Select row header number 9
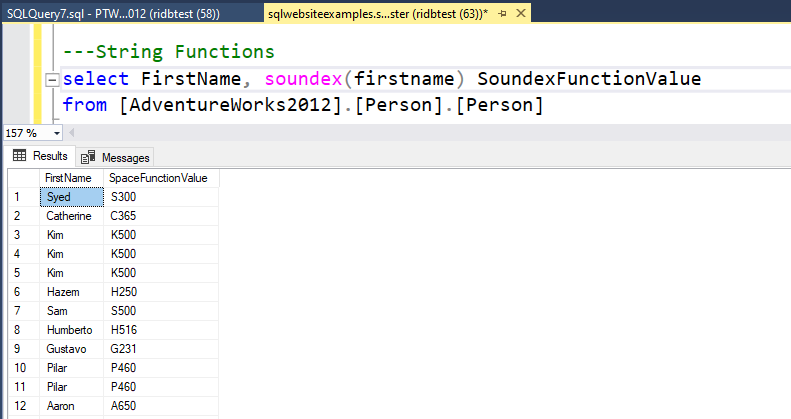Image resolution: width=791 pixels, height=419 pixels. pyautogui.click(x=24, y=349)
